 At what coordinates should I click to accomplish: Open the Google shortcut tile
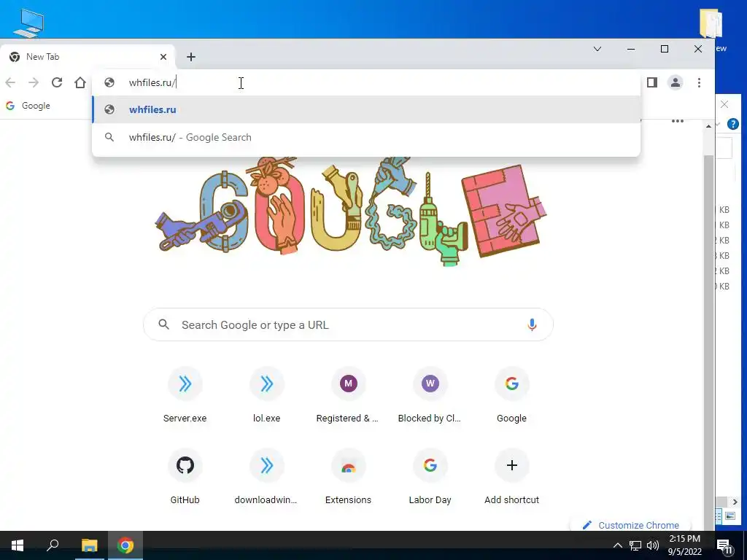click(511, 395)
